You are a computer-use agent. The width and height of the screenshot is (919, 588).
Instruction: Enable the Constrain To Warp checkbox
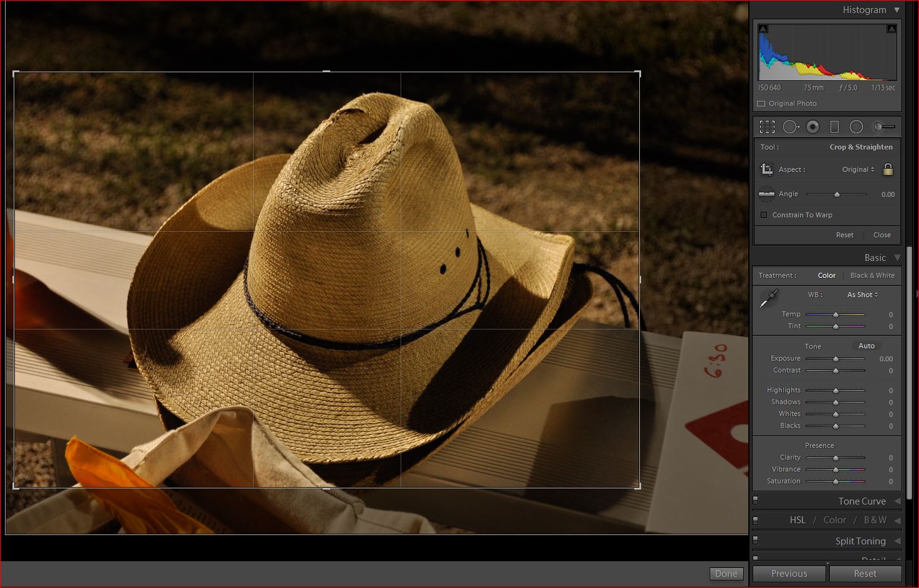tap(764, 215)
